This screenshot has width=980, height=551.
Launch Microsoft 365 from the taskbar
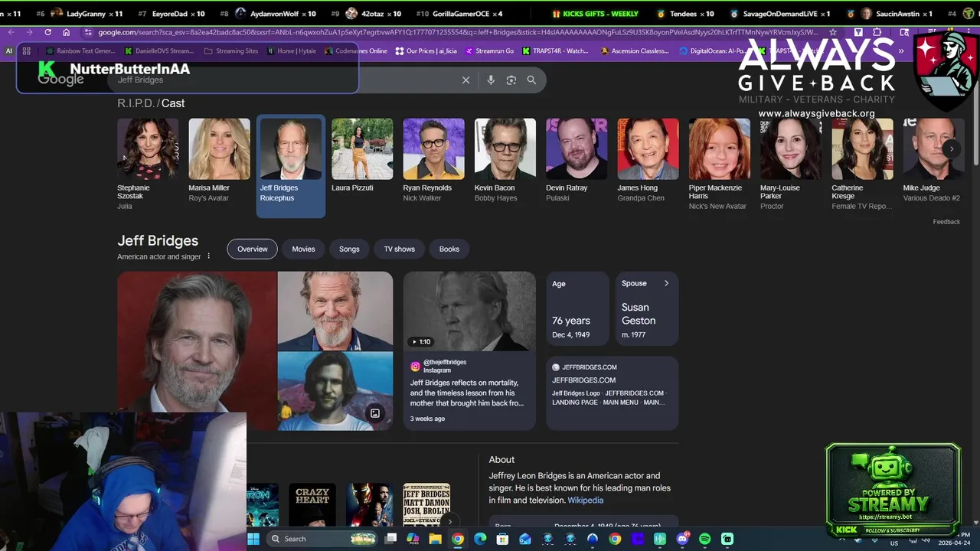413,539
